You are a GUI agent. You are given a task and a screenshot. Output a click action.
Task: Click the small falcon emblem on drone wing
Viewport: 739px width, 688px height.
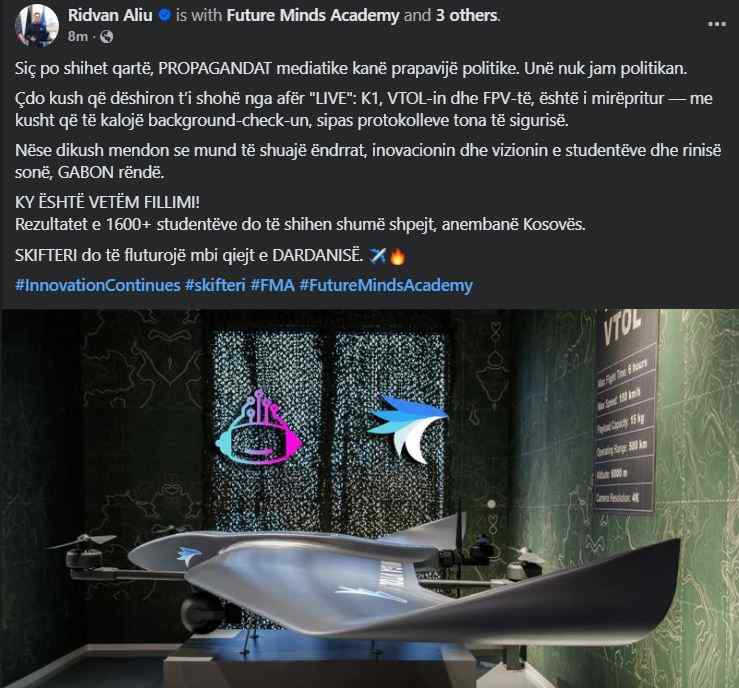[x=188, y=555]
